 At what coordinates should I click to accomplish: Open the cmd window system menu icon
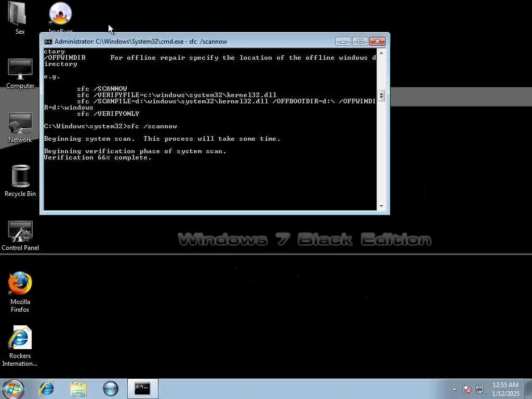(48, 42)
